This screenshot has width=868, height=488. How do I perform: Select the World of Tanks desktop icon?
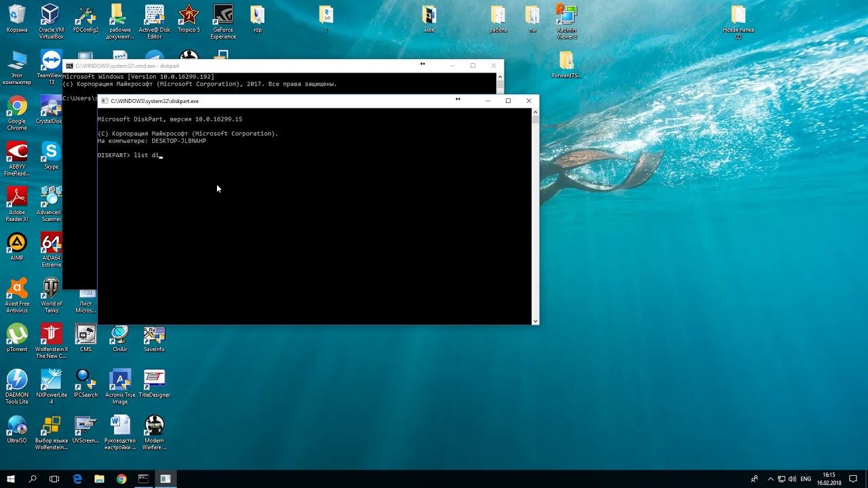[51, 296]
